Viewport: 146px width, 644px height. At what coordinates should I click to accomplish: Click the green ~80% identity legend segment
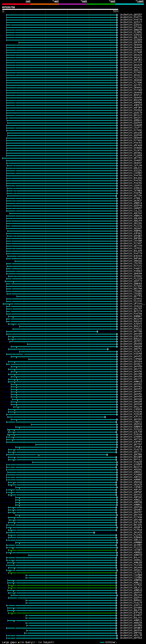tap(101, 4)
